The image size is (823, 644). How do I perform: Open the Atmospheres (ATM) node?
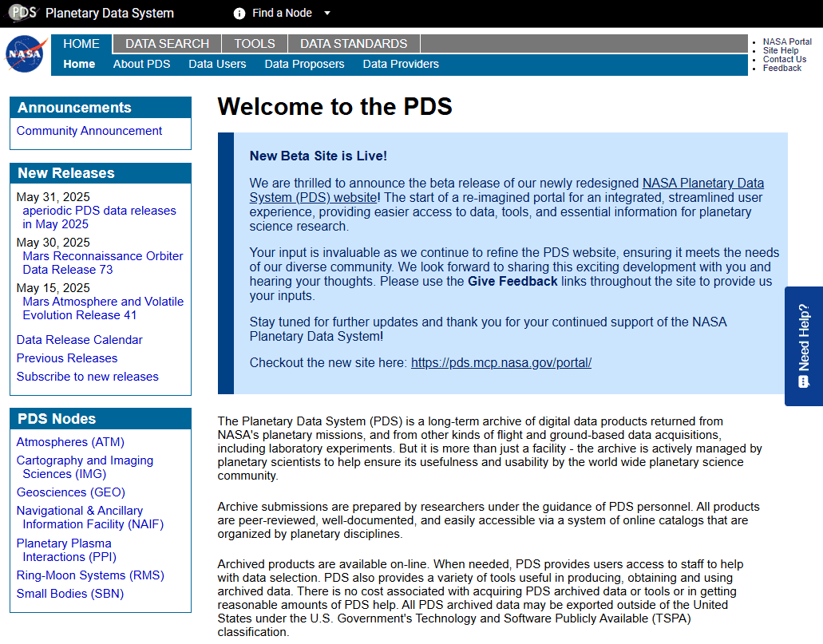click(70, 442)
